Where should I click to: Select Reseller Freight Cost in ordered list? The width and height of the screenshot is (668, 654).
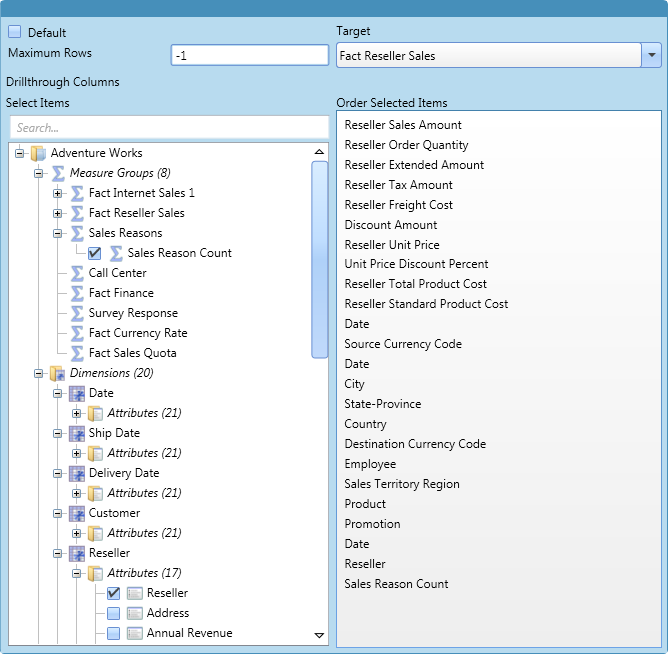[x=398, y=205]
